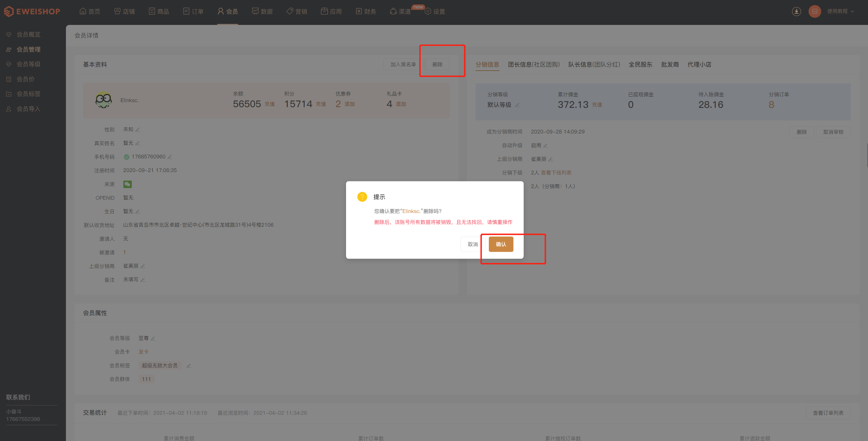868x441 pixels.
Task: Edit 分销等级 pencil beside 默认等级
Action: click(517, 105)
